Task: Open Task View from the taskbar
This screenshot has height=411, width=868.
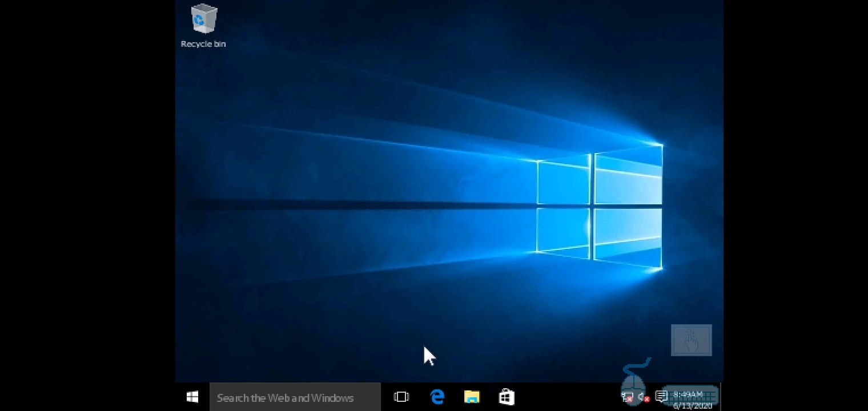Action: [x=401, y=397]
